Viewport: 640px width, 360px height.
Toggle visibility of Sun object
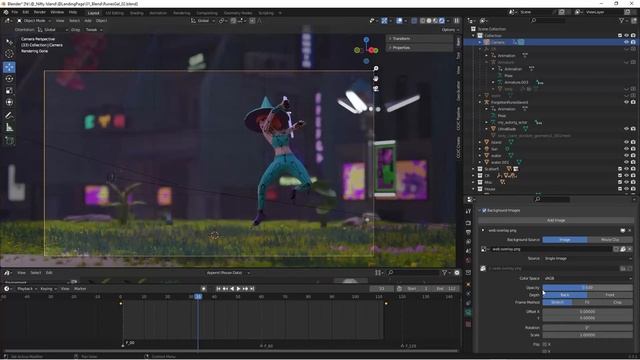click(626, 149)
